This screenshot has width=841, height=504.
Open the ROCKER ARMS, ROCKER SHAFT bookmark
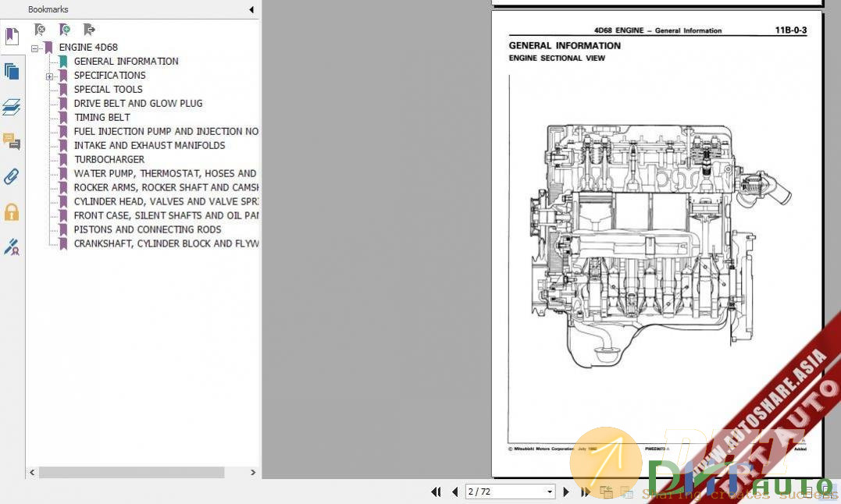166,187
